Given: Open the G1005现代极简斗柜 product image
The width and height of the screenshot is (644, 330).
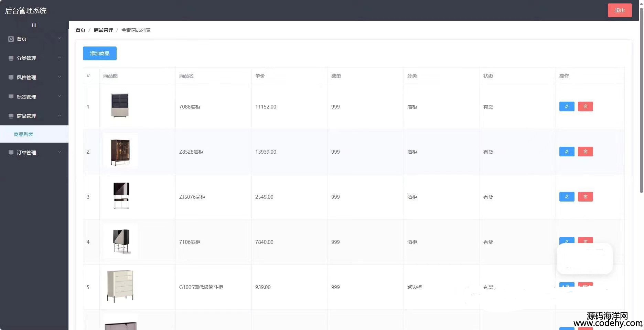Looking at the screenshot, I should click(120, 286).
